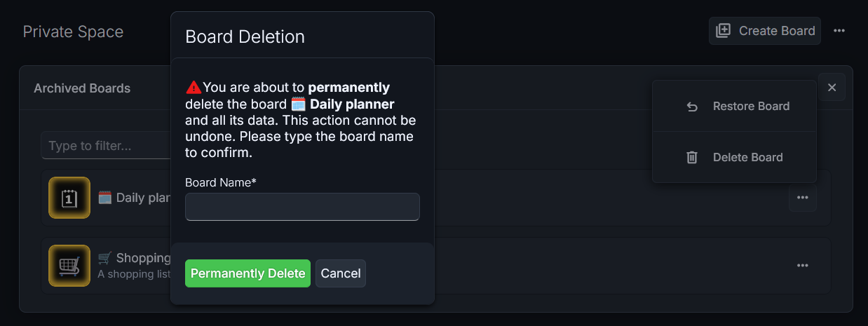Click the Private Space heading
This screenshot has height=326, width=868.
73,32
